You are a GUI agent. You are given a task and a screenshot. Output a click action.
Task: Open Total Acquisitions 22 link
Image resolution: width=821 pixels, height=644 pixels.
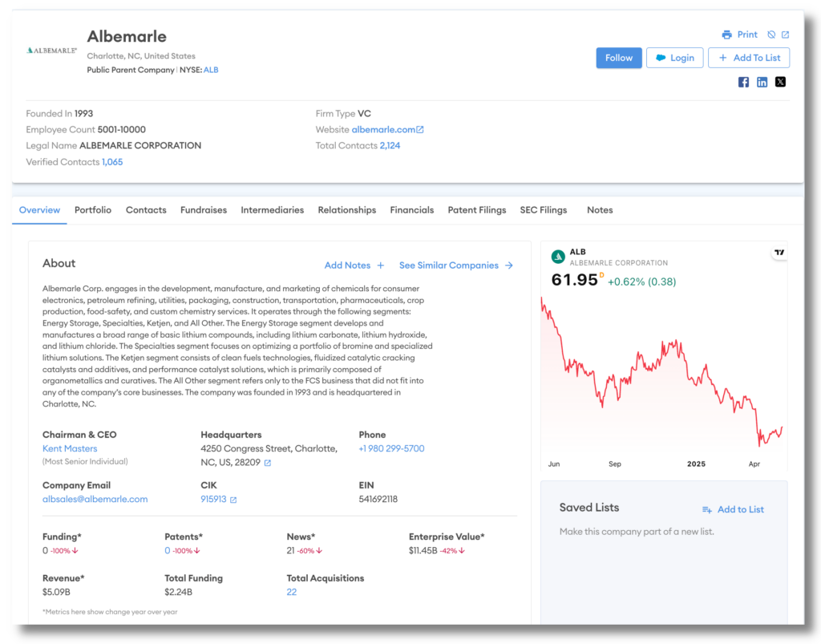292,592
